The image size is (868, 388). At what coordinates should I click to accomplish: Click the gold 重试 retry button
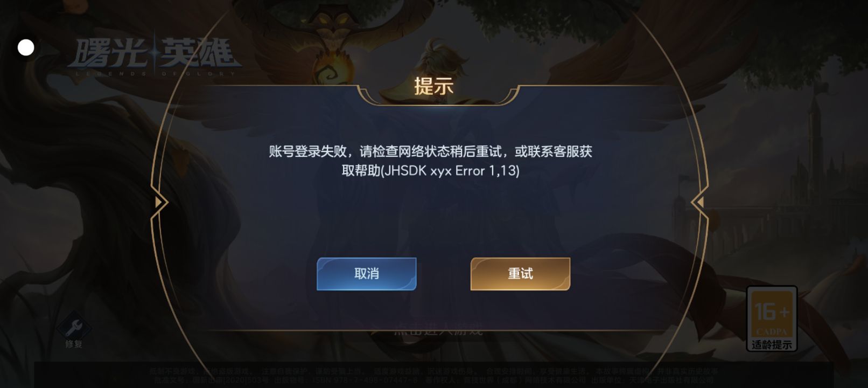pos(520,274)
